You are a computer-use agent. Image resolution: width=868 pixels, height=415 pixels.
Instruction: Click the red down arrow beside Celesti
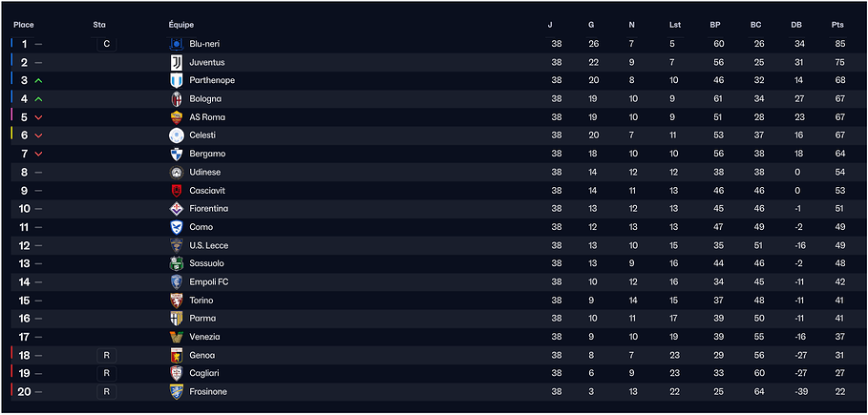point(38,135)
